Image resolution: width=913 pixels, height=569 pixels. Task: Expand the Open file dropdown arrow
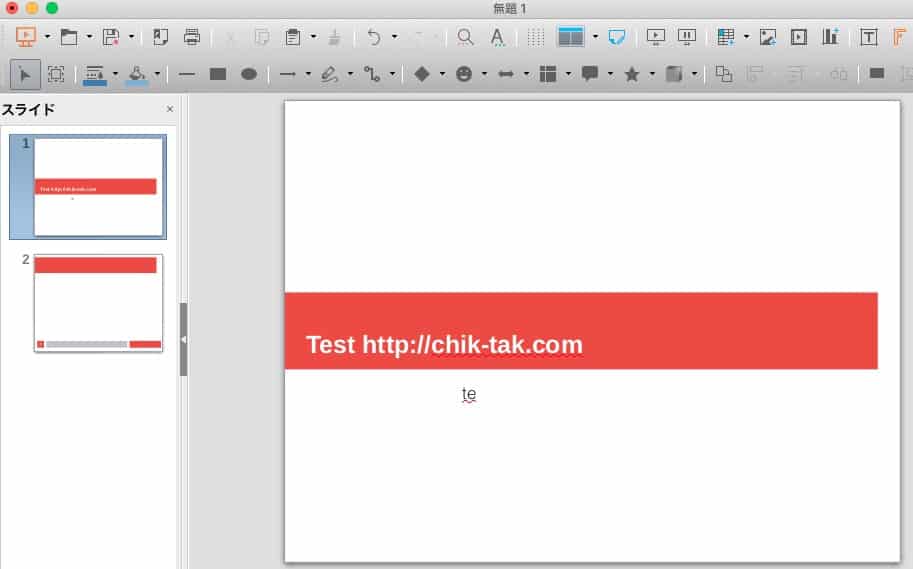[89, 37]
